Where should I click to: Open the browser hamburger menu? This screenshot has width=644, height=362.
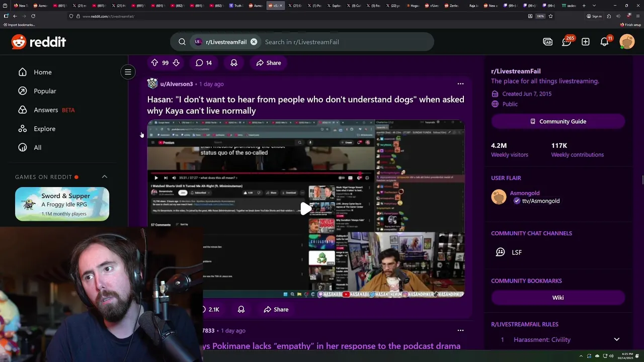(x=638, y=16)
